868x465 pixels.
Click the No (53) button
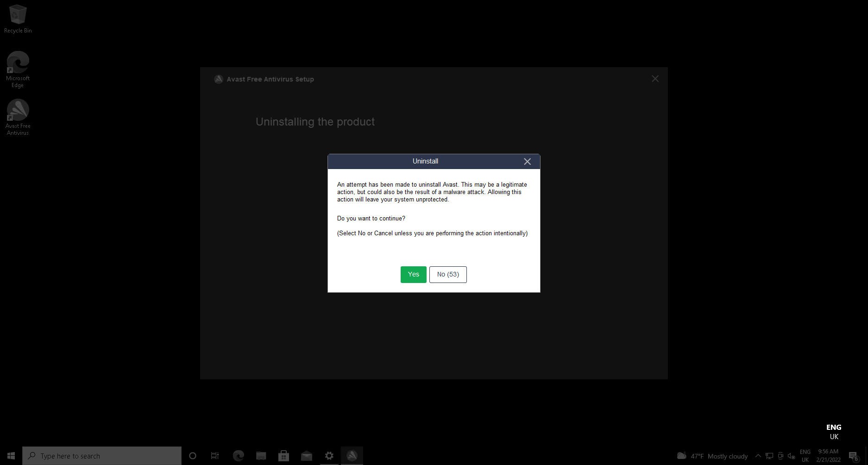pyautogui.click(x=448, y=275)
